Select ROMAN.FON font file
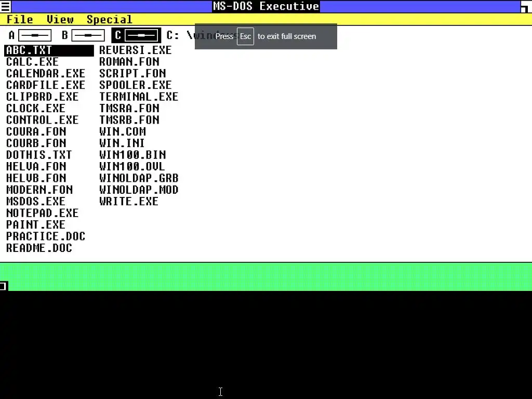Screen dimensions: 532x399 click(129, 62)
